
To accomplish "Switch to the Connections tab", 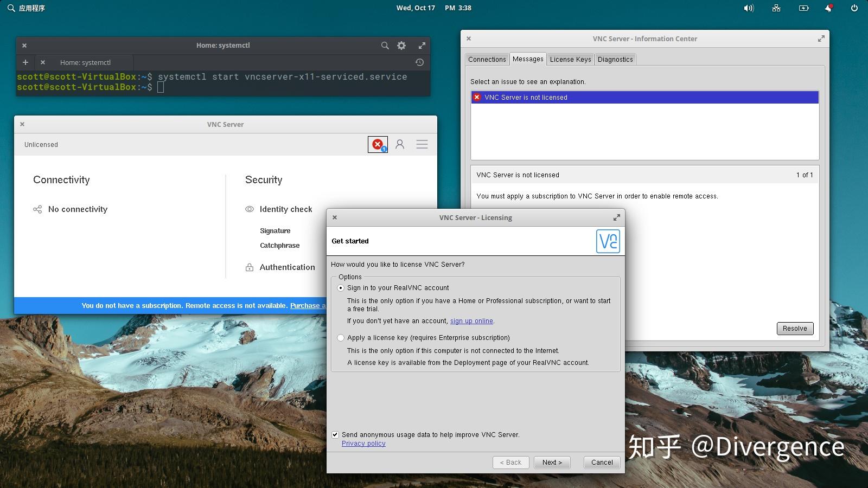I will (487, 60).
